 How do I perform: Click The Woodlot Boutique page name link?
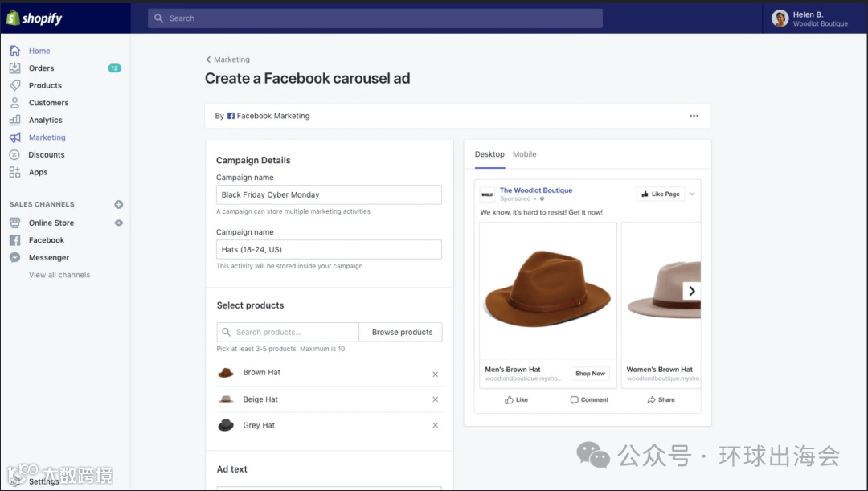pyautogui.click(x=536, y=190)
